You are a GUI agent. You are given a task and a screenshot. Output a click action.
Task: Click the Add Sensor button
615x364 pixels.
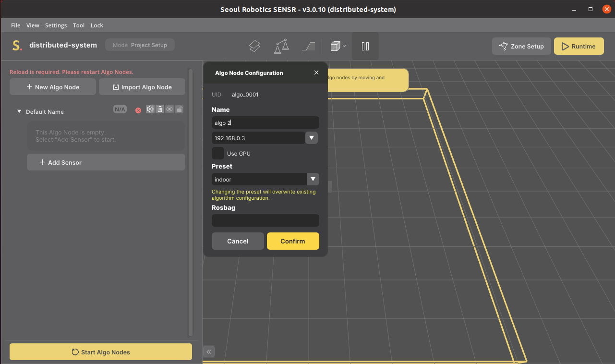[106, 162]
